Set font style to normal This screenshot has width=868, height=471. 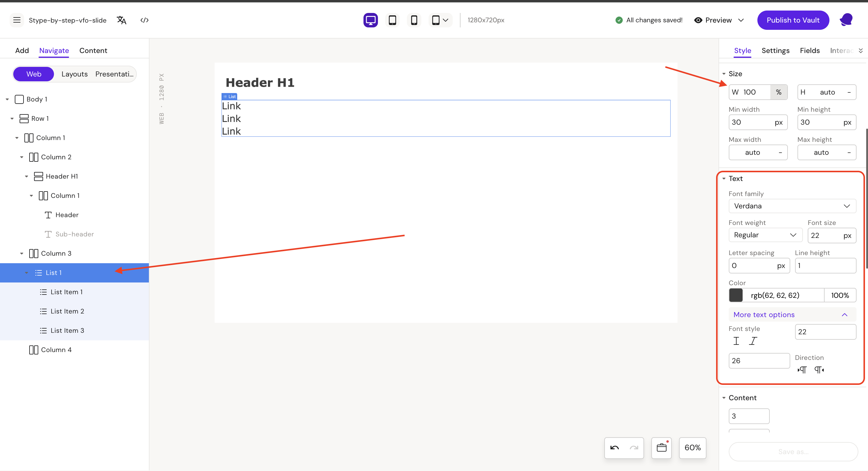click(x=736, y=341)
